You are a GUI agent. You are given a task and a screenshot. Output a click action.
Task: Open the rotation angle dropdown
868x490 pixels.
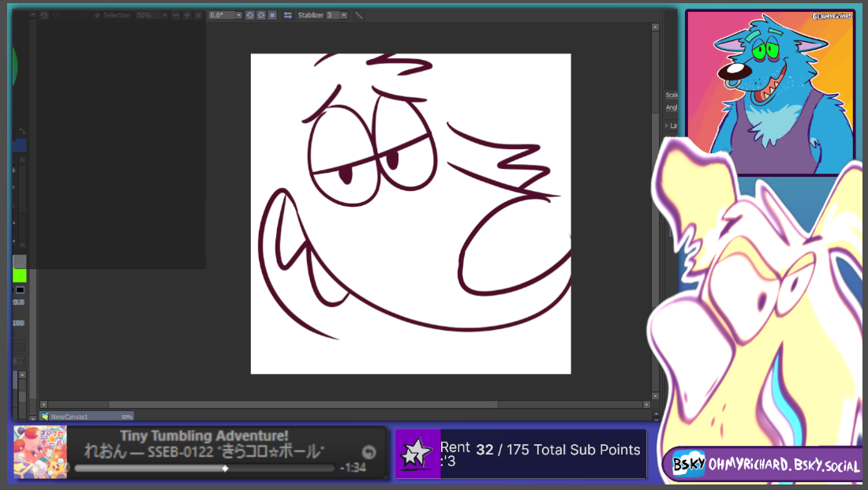coord(238,15)
